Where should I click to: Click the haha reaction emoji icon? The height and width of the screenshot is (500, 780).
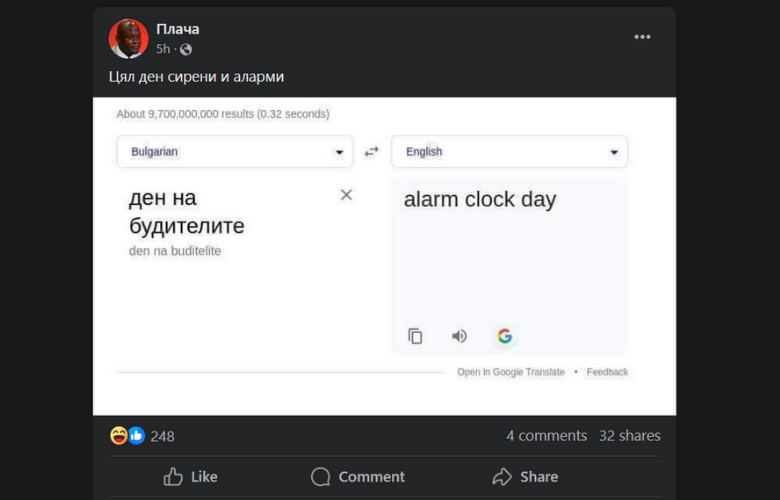coord(119,435)
